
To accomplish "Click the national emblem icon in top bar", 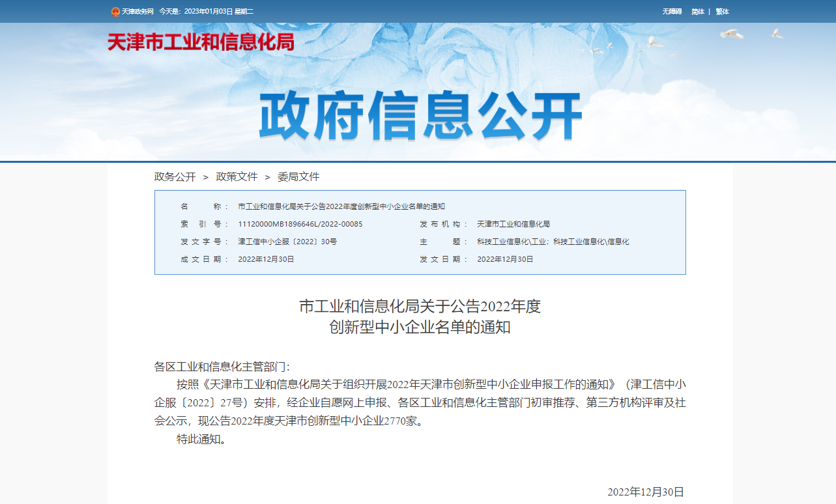I will pos(115,12).
